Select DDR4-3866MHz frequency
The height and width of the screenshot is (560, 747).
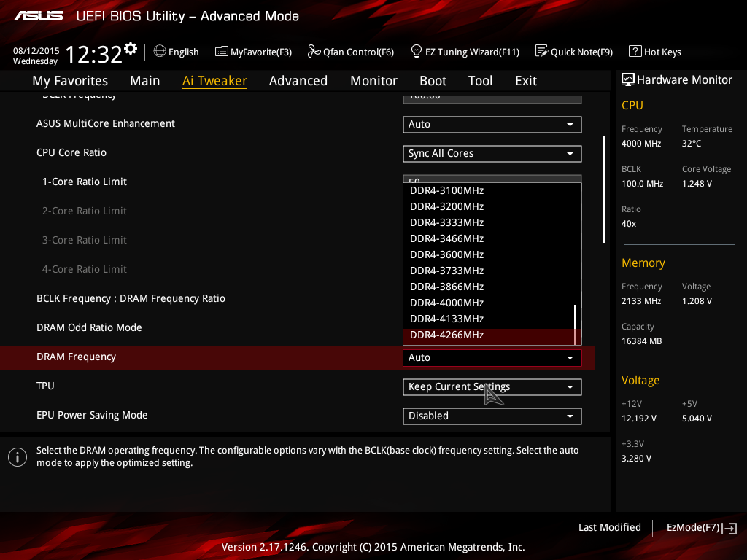tap(488, 287)
